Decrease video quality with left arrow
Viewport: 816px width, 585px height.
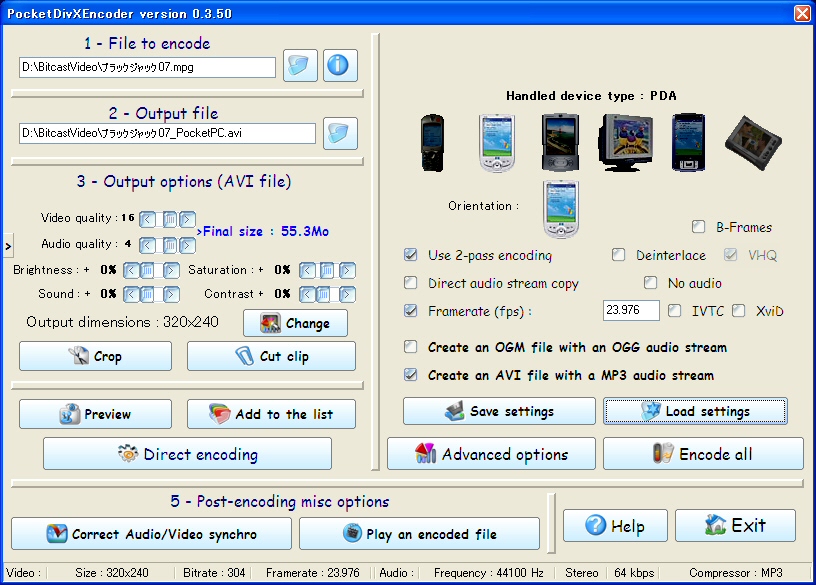pyautogui.click(x=147, y=219)
